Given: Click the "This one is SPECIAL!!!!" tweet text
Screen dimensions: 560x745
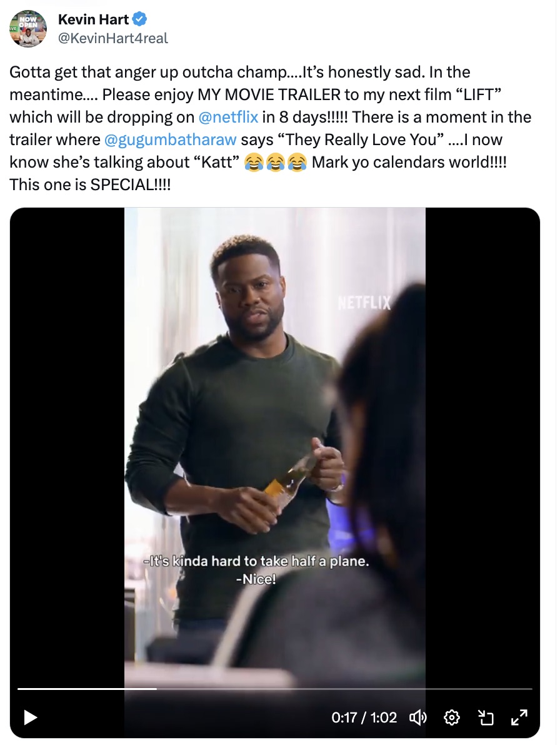Looking at the screenshot, I should [x=91, y=185].
